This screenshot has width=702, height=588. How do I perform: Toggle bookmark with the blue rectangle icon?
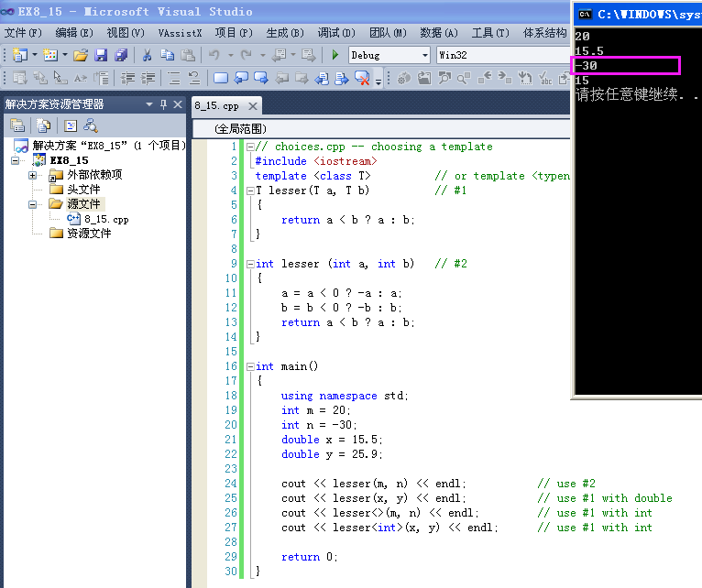[221, 79]
